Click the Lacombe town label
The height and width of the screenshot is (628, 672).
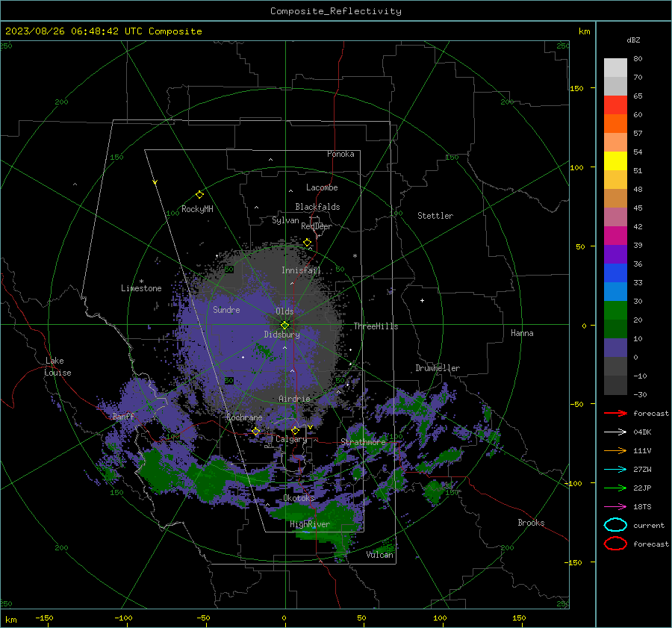tap(322, 187)
